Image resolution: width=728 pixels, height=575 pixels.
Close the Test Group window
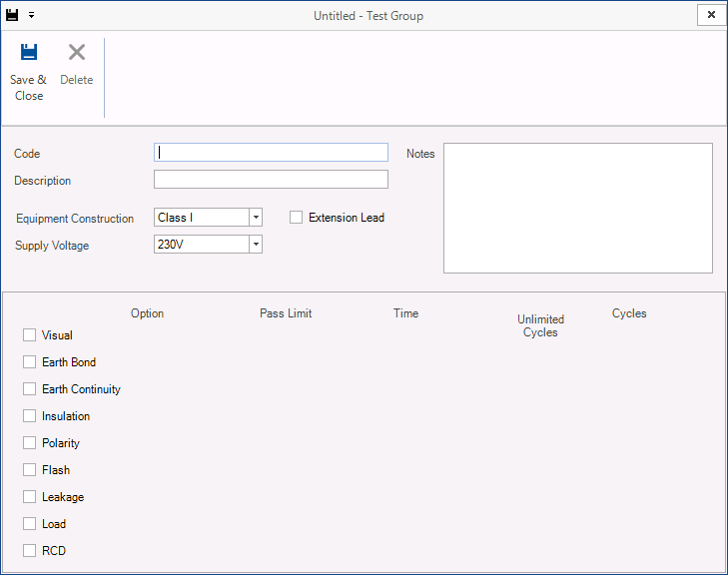[x=711, y=15]
